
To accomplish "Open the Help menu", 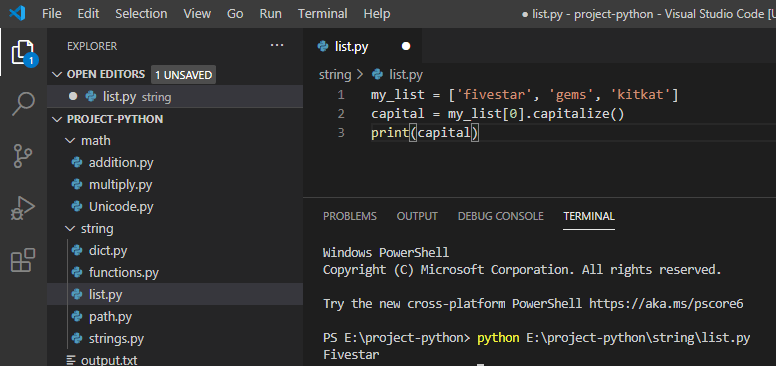I will click(377, 13).
